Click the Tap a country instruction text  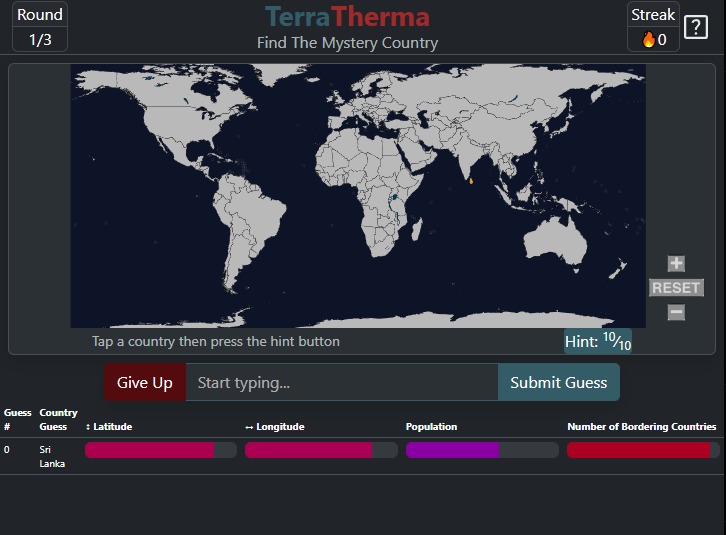click(216, 341)
